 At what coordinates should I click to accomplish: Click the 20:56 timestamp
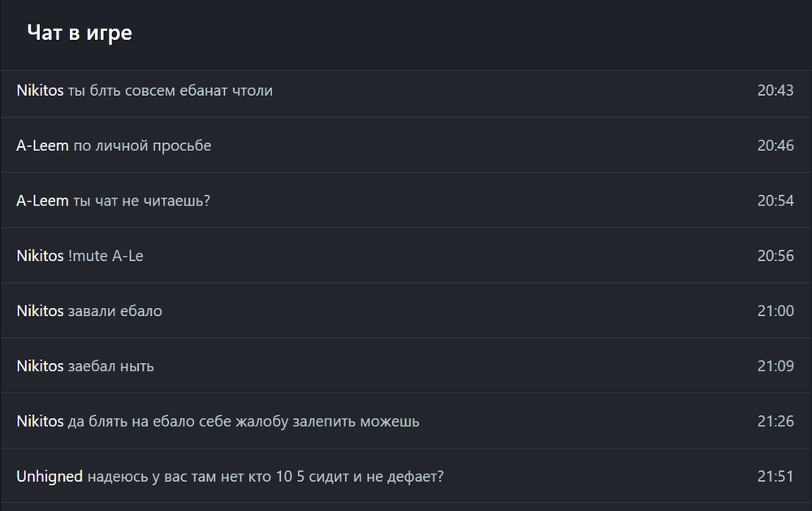775,256
